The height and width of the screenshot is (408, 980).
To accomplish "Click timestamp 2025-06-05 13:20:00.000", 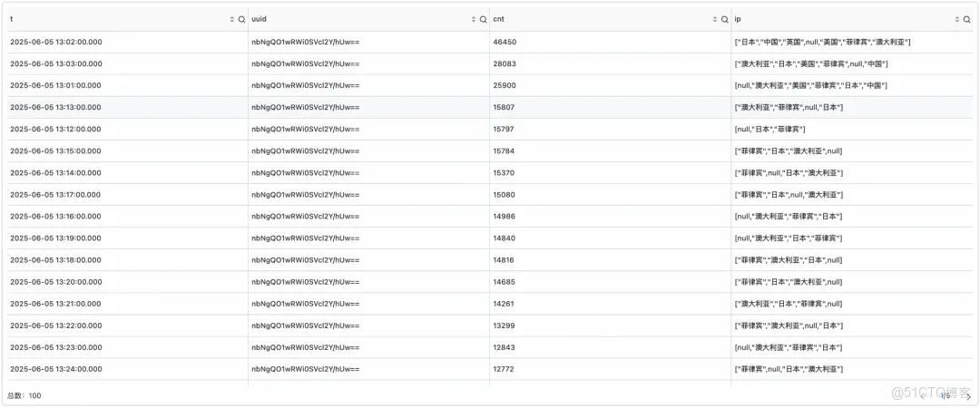I will [x=55, y=282].
